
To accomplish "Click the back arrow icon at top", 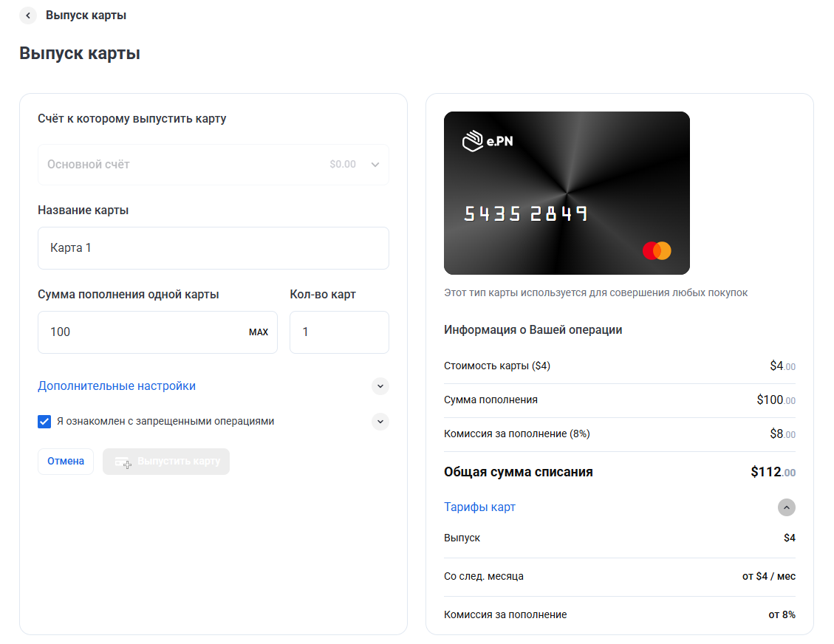I will pyautogui.click(x=28, y=16).
